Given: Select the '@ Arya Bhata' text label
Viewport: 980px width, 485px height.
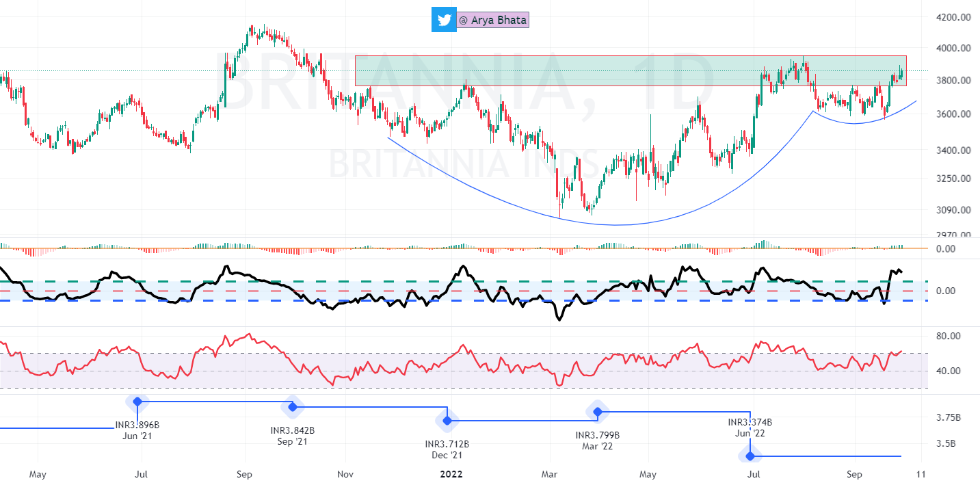Looking at the screenshot, I should [x=493, y=20].
